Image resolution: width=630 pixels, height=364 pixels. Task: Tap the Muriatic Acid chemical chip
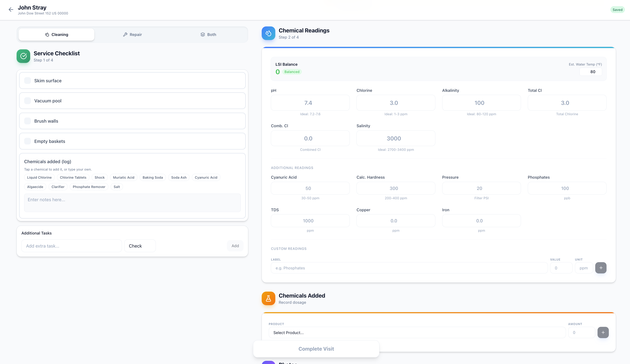coord(124,177)
